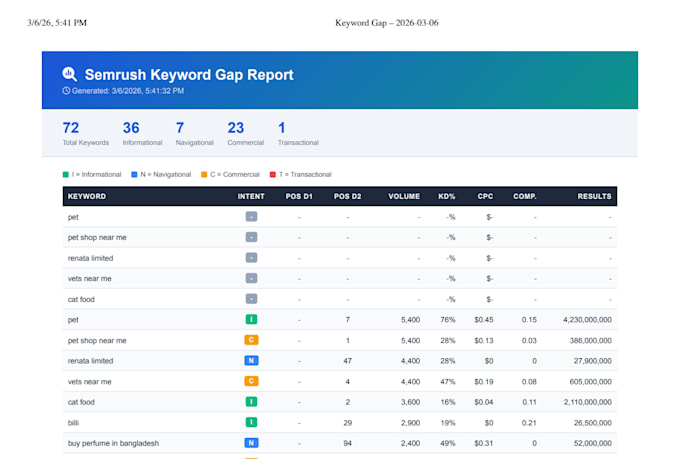
Task: Click the CPC value '$0.45'
Action: (484, 320)
